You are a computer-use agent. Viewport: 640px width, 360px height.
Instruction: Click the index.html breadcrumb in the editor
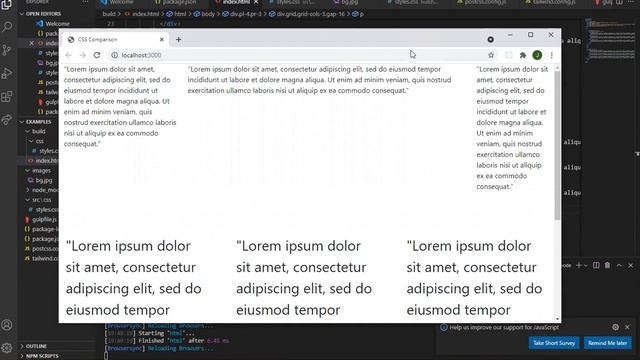(x=142, y=14)
